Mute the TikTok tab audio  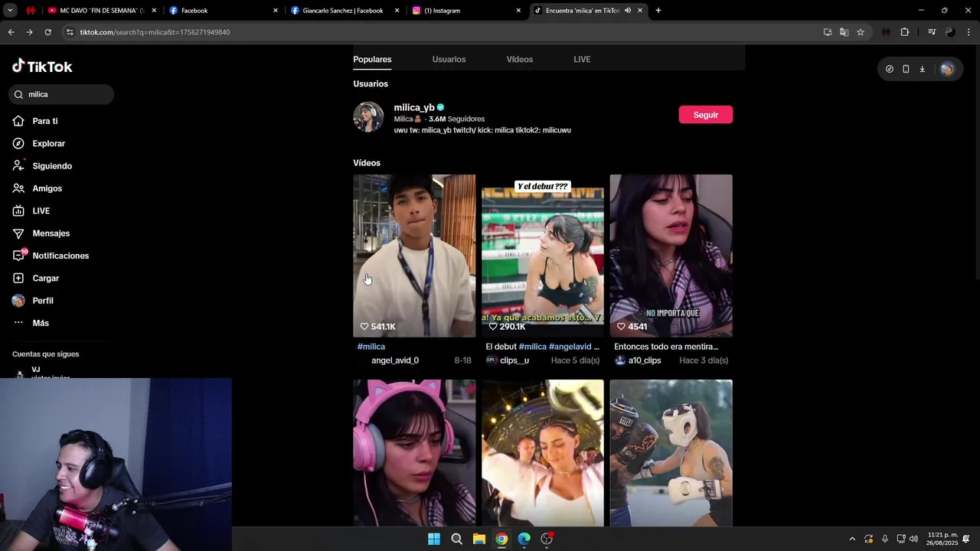point(628,11)
